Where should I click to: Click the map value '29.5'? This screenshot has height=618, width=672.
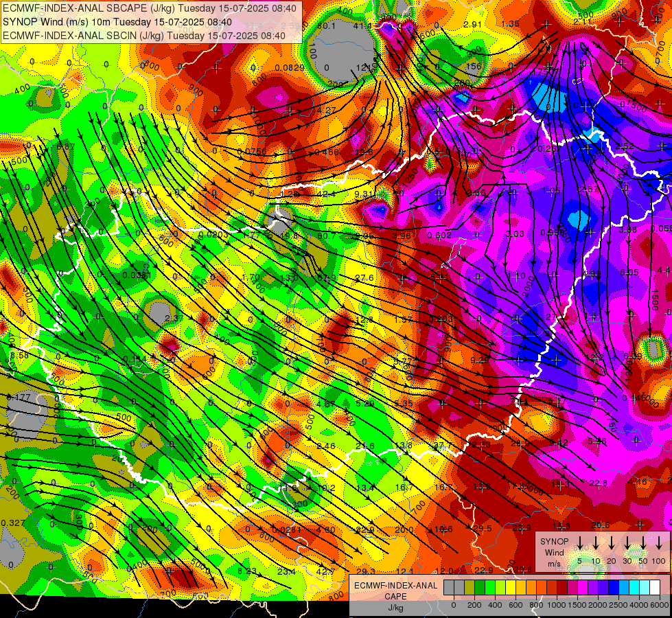482,528
